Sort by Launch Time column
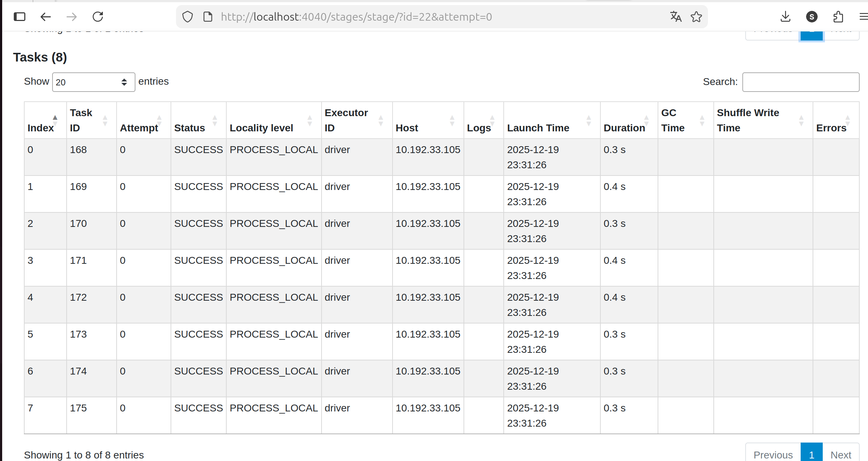868x461 pixels. click(538, 128)
